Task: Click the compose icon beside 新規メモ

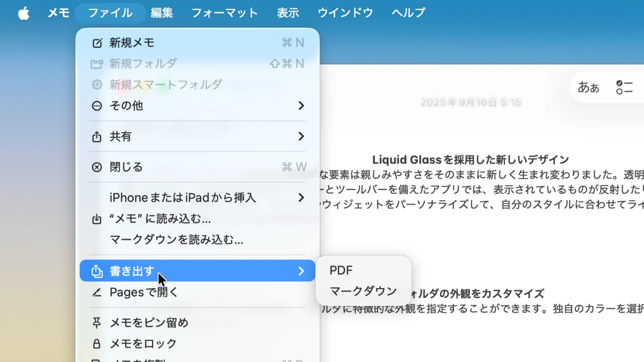Action: pos(97,43)
